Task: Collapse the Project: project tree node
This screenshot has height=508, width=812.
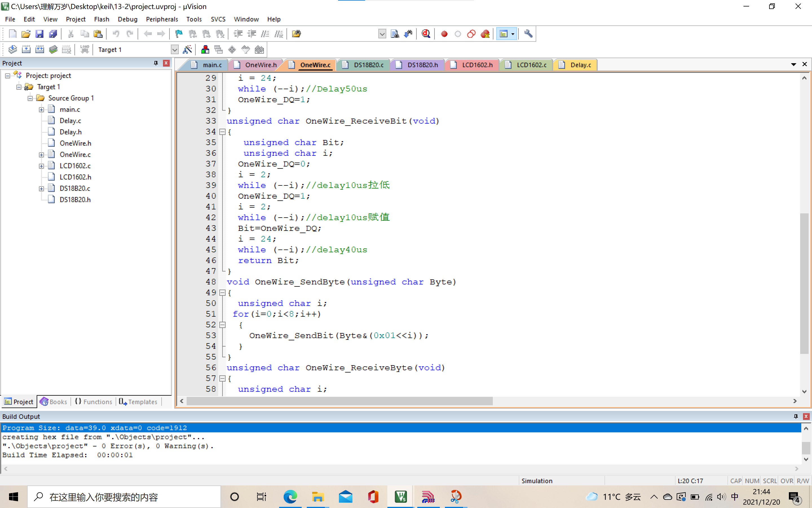Action: (x=7, y=76)
